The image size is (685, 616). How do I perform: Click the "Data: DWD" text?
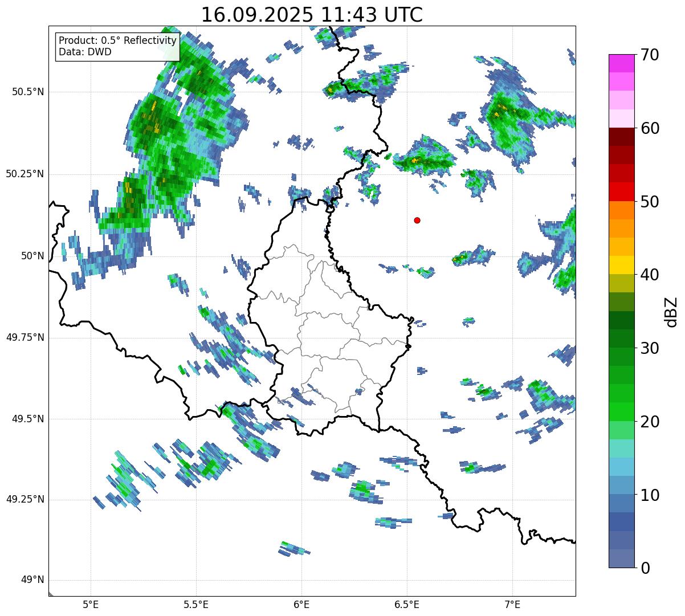pyautogui.click(x=85, y=52)
